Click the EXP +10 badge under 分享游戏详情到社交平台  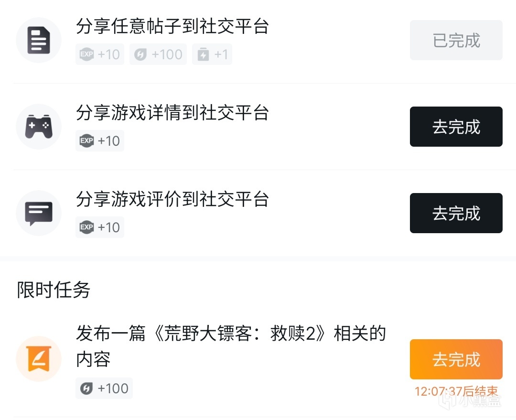100,141
